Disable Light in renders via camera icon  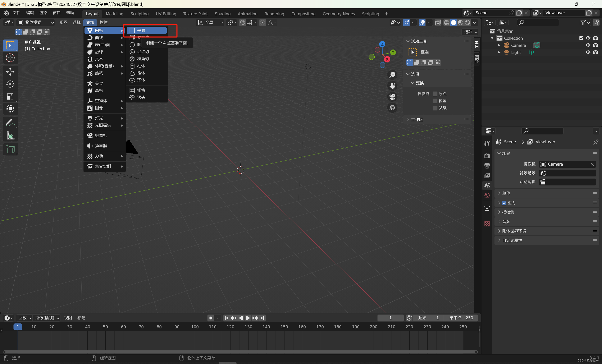point(595,52)
